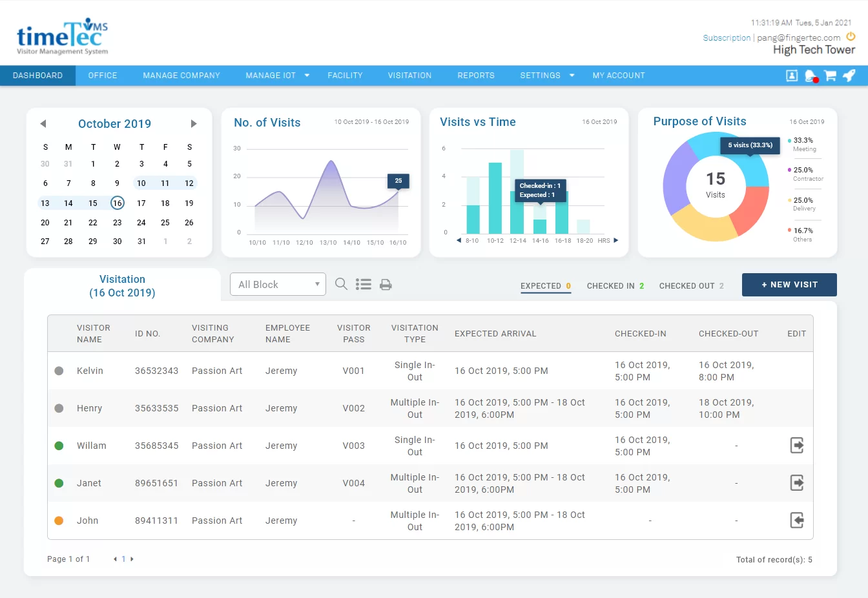This screenshot has height=598, width=868.
Task: Check in visitor John via edit icon
Action: tap(797, 521)
